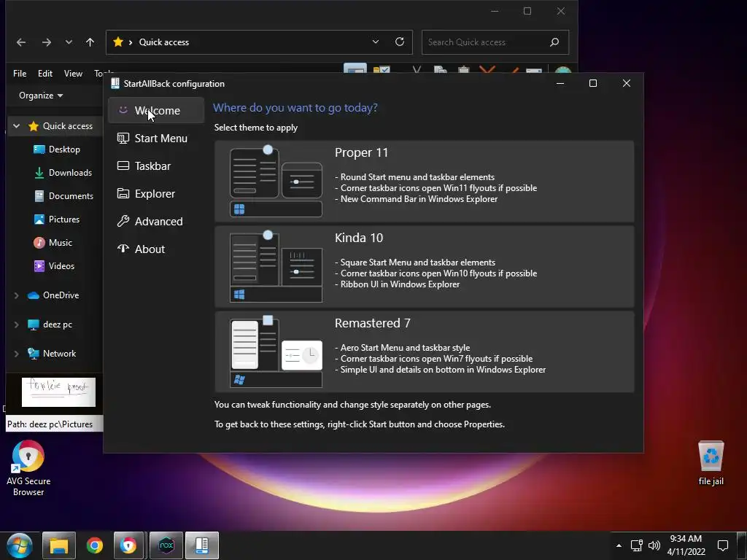Open the Nox app taskbar icon
The width and height of the screenshot is (747, 560).
pyautogui.click(x=166, y=545)
